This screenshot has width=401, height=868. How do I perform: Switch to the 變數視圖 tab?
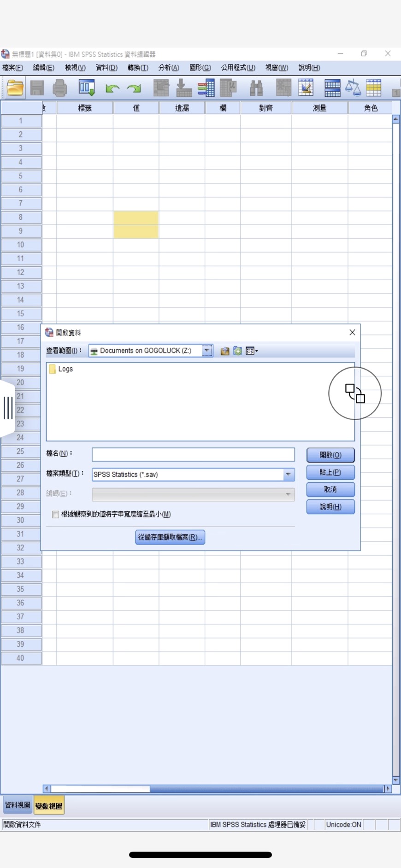(49, 806)
